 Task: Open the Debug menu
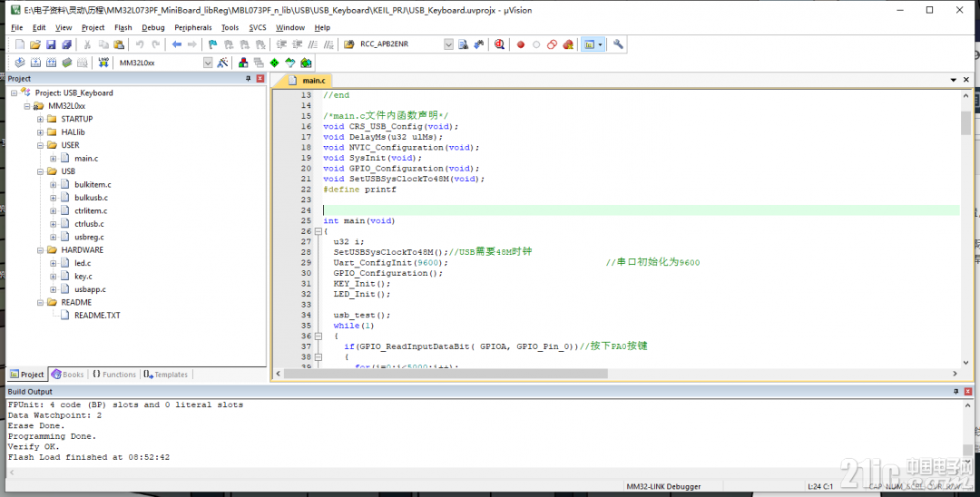coord(153,27)
